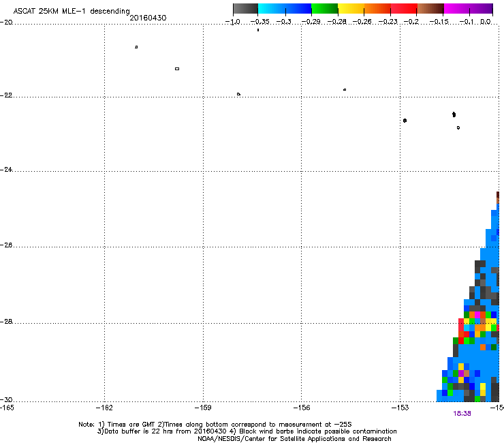Click the yellow segment of the color bar
504x443 pixels.
(351, 9)
